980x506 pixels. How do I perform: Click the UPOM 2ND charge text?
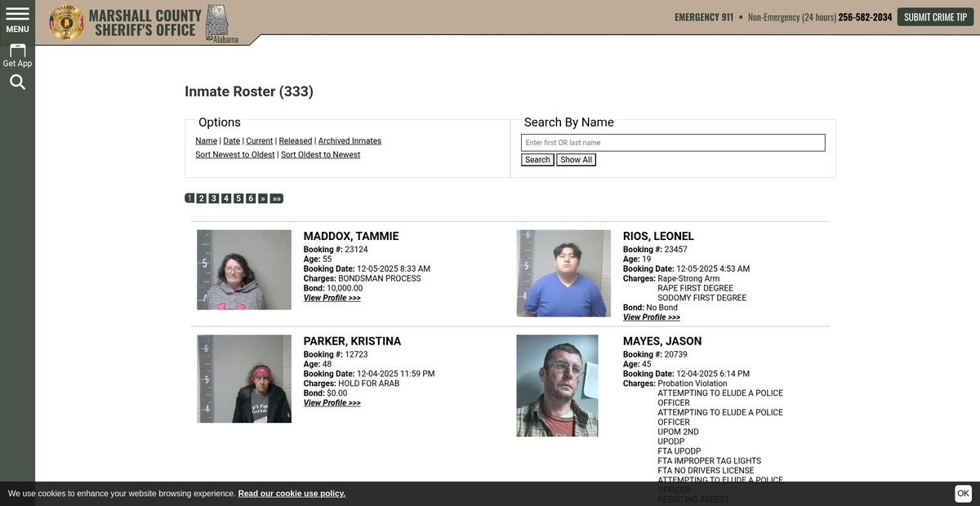tap(679, 433)
